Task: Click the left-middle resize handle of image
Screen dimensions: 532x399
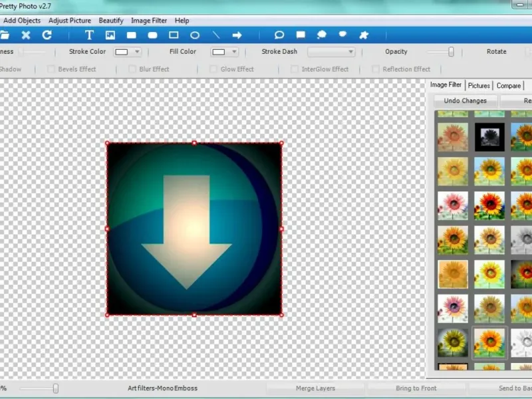Action: tap(107, 229)
